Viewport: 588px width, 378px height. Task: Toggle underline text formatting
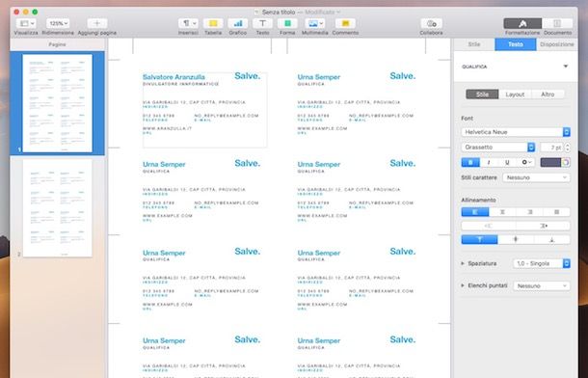(x=507, y=162)
